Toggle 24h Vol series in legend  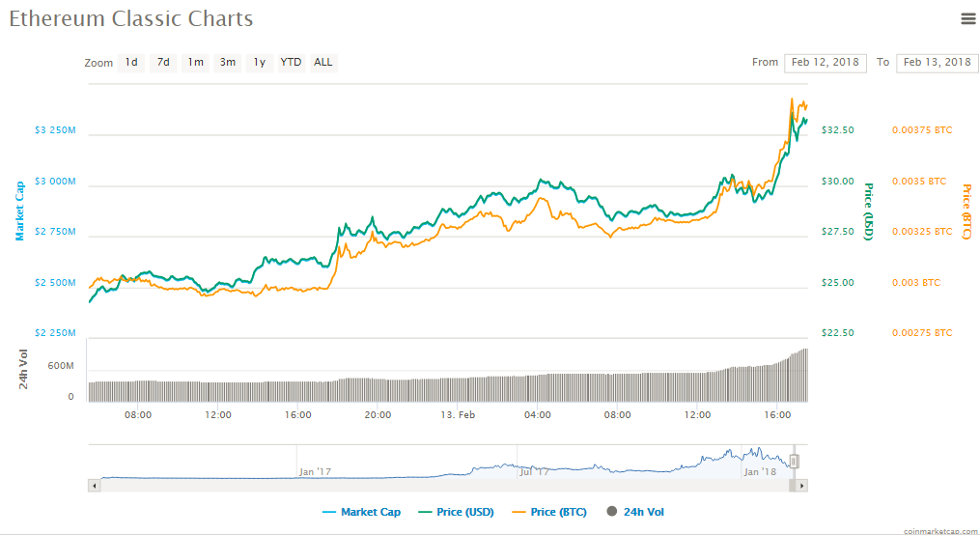click(x=635, y=512)
